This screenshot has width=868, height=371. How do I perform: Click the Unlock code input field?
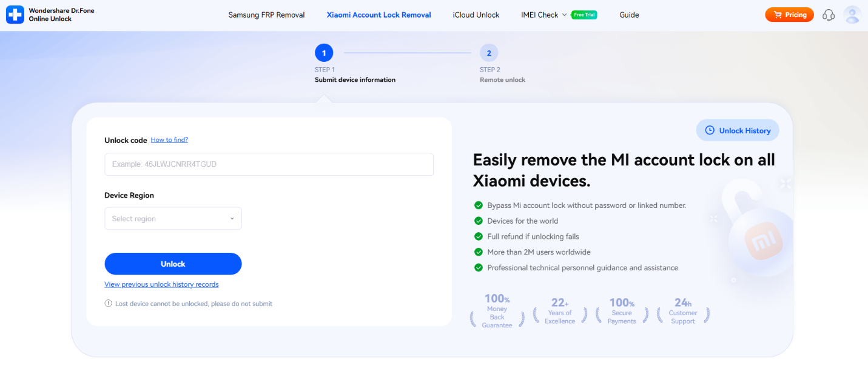tap(269, 164)
